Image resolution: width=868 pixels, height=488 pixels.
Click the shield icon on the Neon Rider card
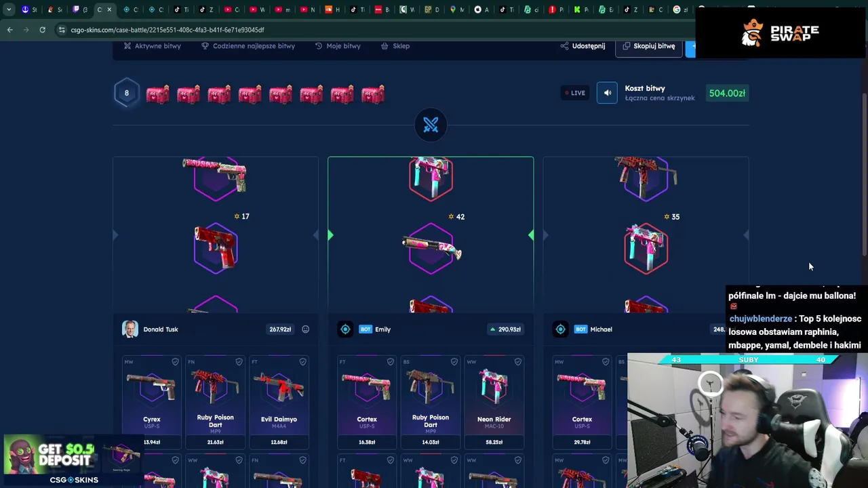(x=517, y=362)
